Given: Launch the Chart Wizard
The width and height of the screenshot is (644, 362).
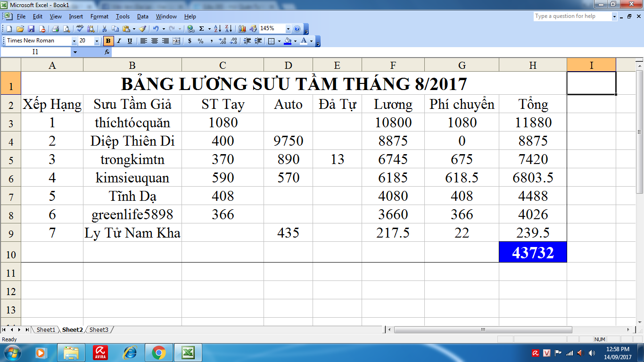Looking at the screenshot, I should pos(242,29).
